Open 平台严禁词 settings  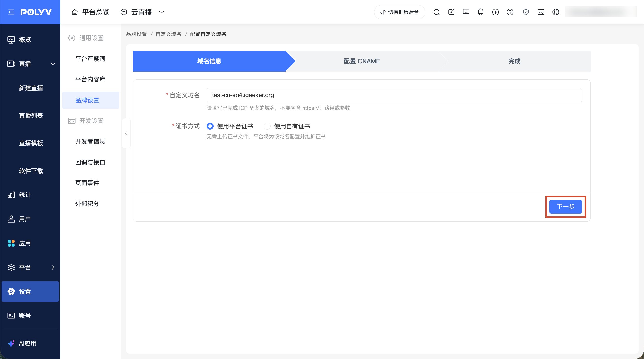(90, 59)
